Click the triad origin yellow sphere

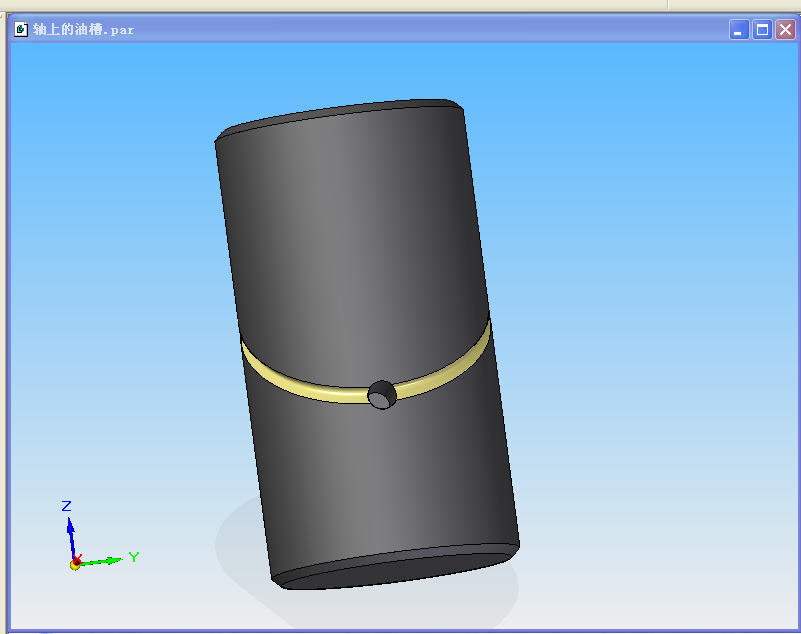(x=75, y=564)
